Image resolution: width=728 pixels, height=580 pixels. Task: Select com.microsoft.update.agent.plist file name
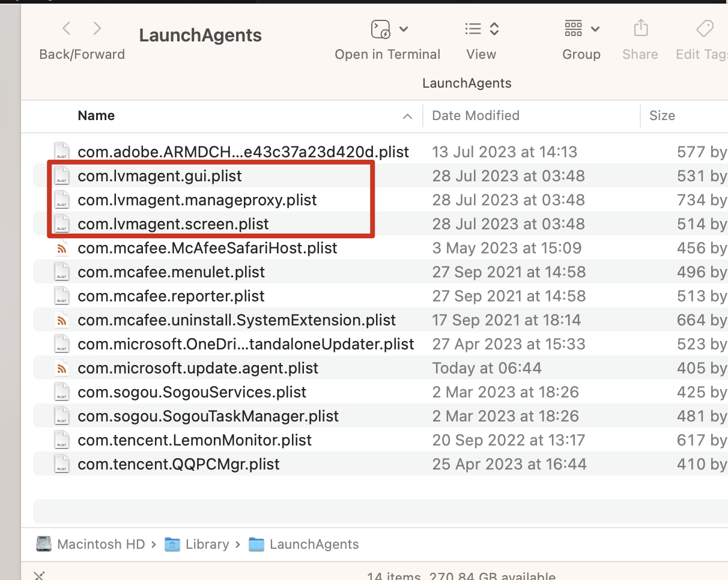coord(198,368)
